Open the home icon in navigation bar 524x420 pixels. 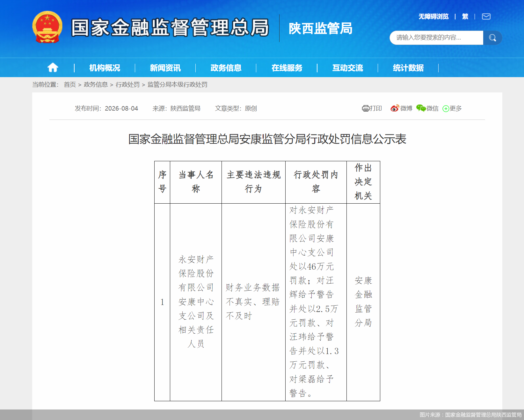click(x=53, y=68)
